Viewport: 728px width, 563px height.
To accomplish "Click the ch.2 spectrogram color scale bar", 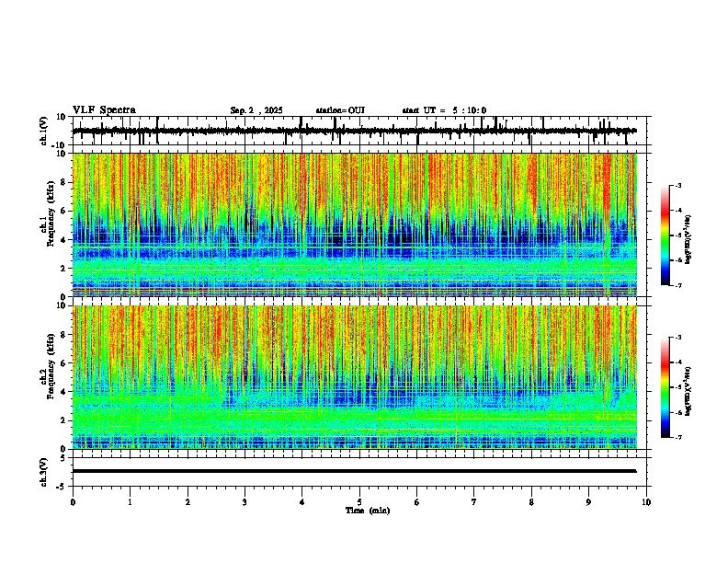I will [x=665, y=387].
